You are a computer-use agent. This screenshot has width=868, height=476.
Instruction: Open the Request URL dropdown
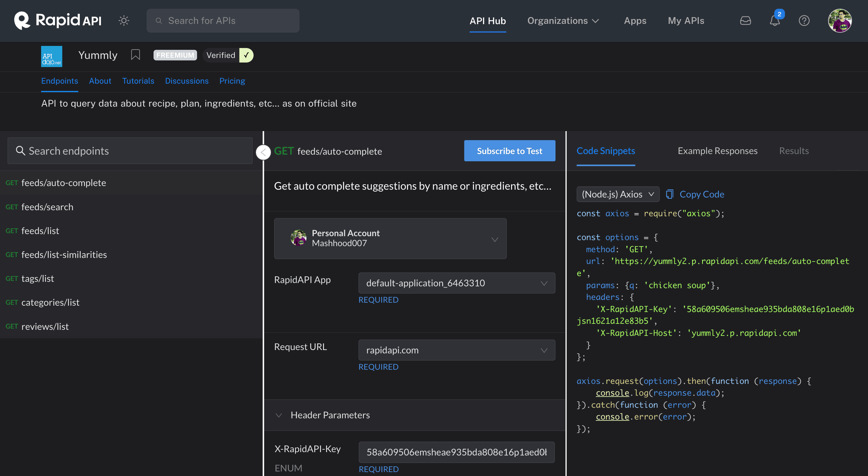tap(457, 350)
